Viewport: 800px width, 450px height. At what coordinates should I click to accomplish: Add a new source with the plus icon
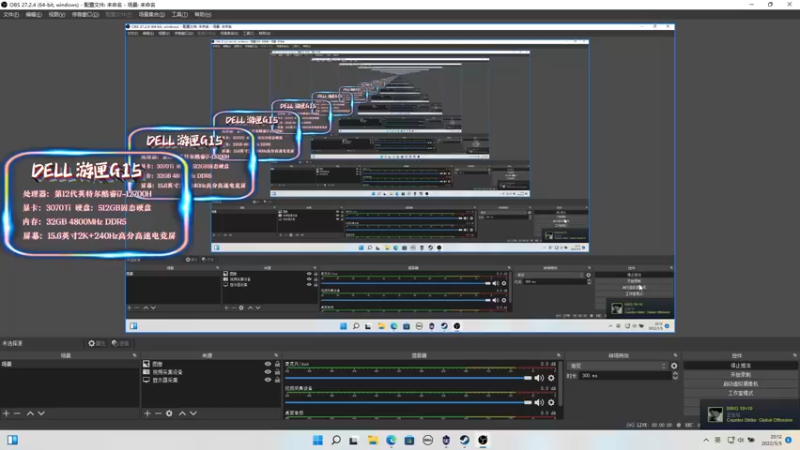pyautogui.click(x=147, y=413)
